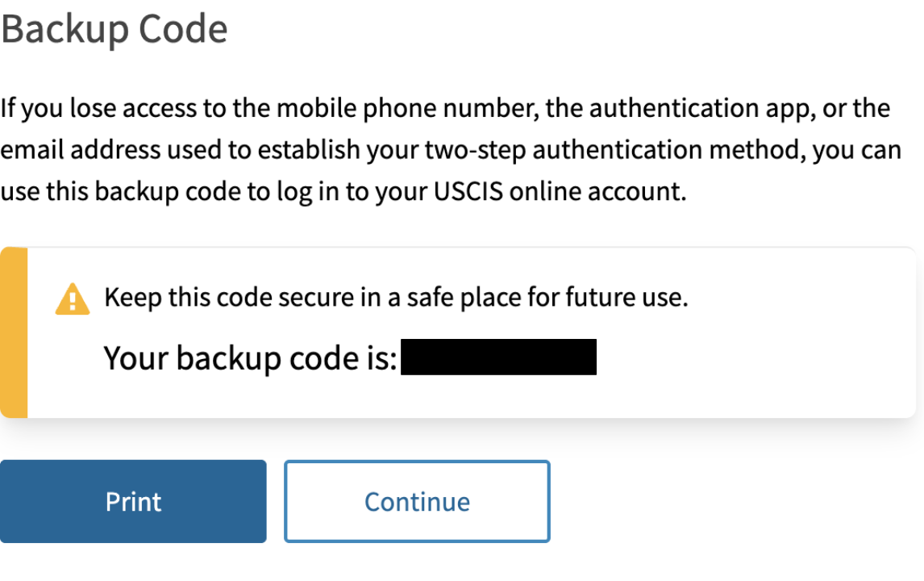Image resolution: width=924 pixels, height=581 pixels.
Task: Click the yellow warning triangle icon
Action: [x=73, y=299]
